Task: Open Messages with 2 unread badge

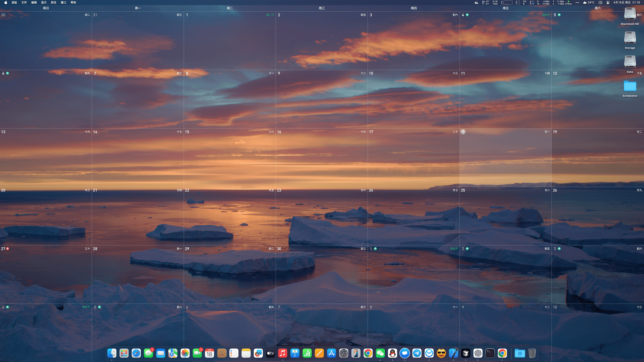Action: tap(148, 353)
